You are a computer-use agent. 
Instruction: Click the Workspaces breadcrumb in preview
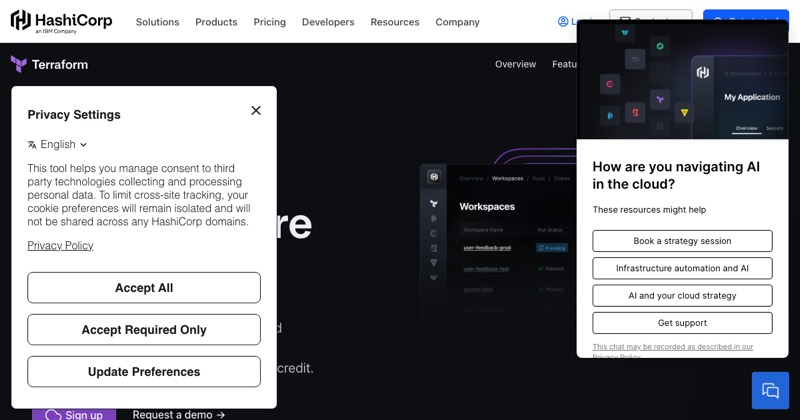click(x=507, y=179)
